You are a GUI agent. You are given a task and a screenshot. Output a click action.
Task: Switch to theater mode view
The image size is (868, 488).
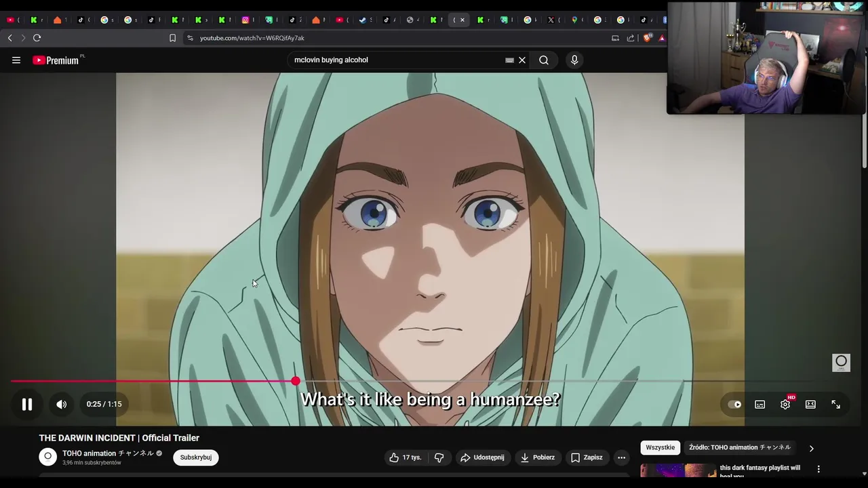click(x=810, y=405)
